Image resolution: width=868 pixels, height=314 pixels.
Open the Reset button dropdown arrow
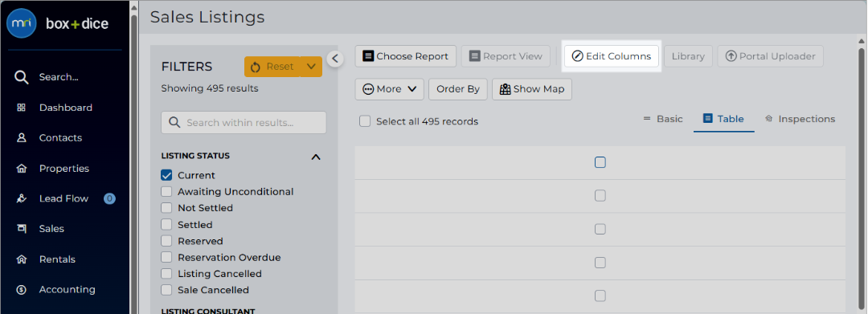(x=311, y=67)
